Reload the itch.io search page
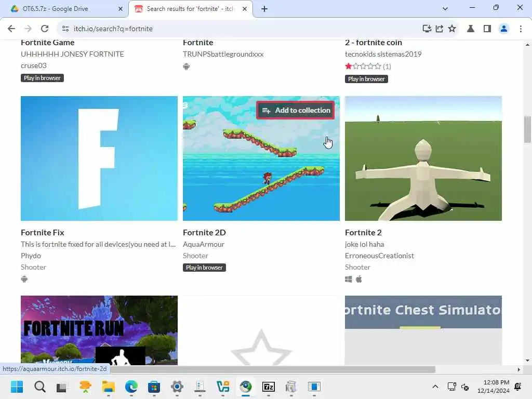532x399 pixels. click(x=45, y=29)
